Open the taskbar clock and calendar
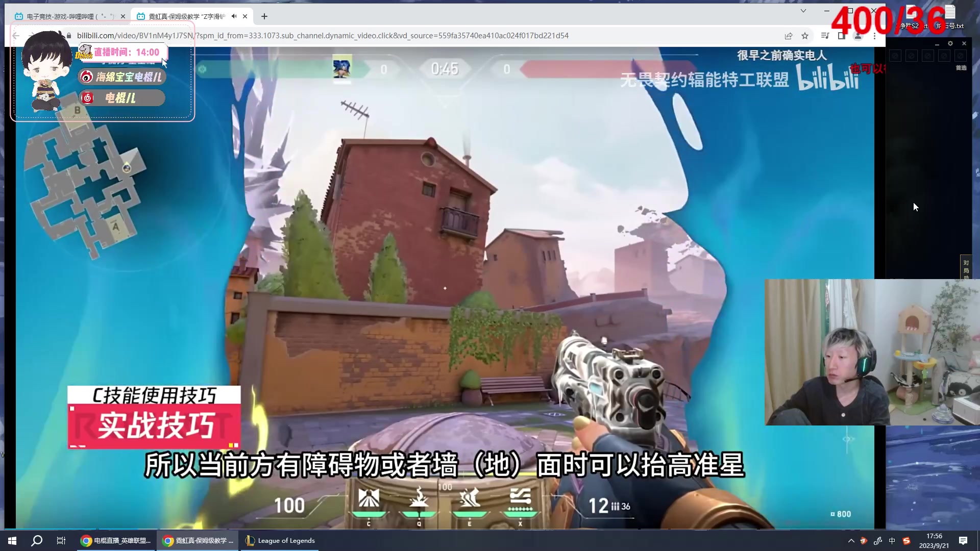The image size is (980, 551). (x=934, y=541)
